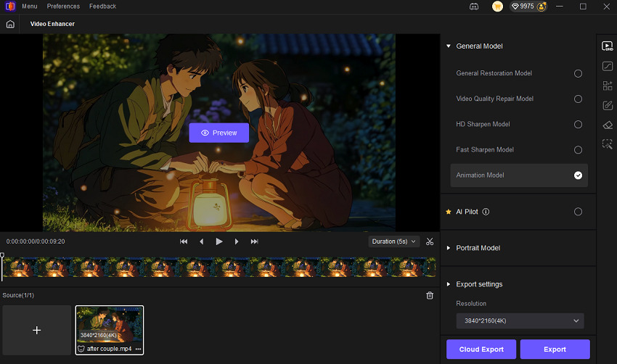Image resolution: width=617 pixels, height=364 pixels.
Task: Open the Preferences menu
Action: click(63, 7)
